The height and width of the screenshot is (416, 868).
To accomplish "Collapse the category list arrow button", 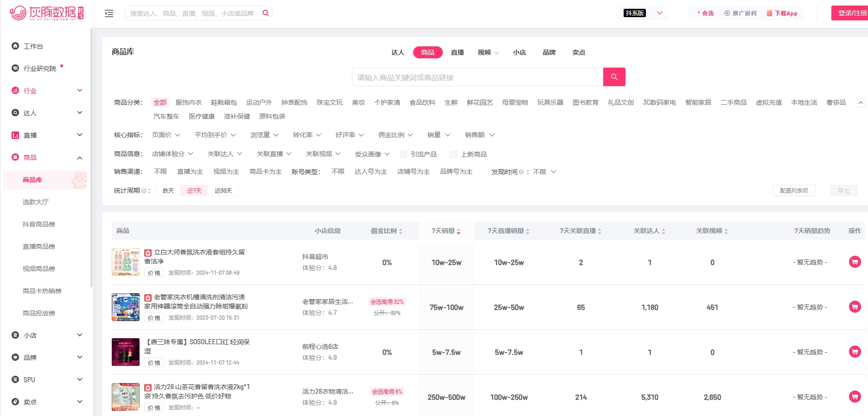I will tap(861, 103).
